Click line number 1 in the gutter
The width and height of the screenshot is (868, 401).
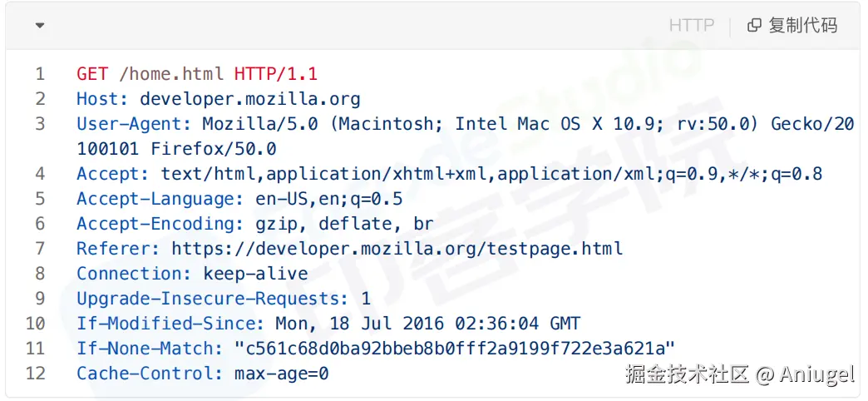click(40, 74)
